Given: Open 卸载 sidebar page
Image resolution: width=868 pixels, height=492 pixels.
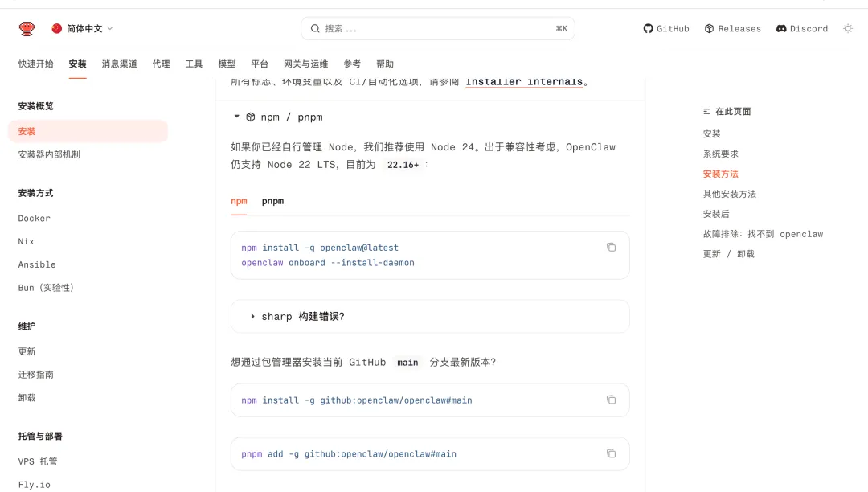Looking at the screenshot, I should coord(27,398).
